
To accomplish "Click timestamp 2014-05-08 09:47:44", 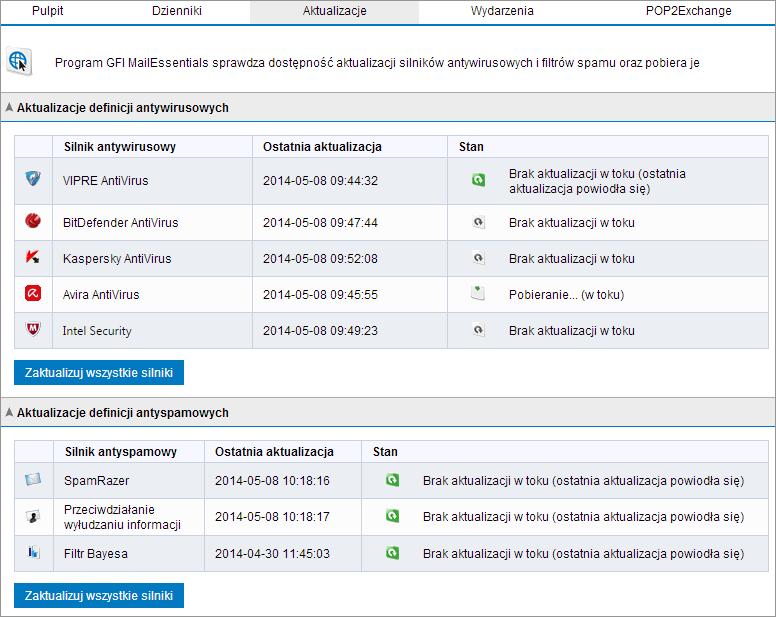I will (x=320, y=223).
